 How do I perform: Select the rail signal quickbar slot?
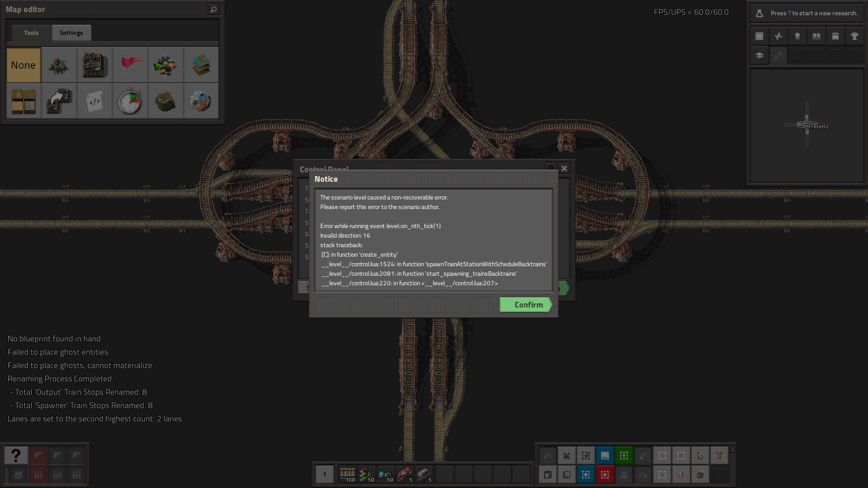367,474
